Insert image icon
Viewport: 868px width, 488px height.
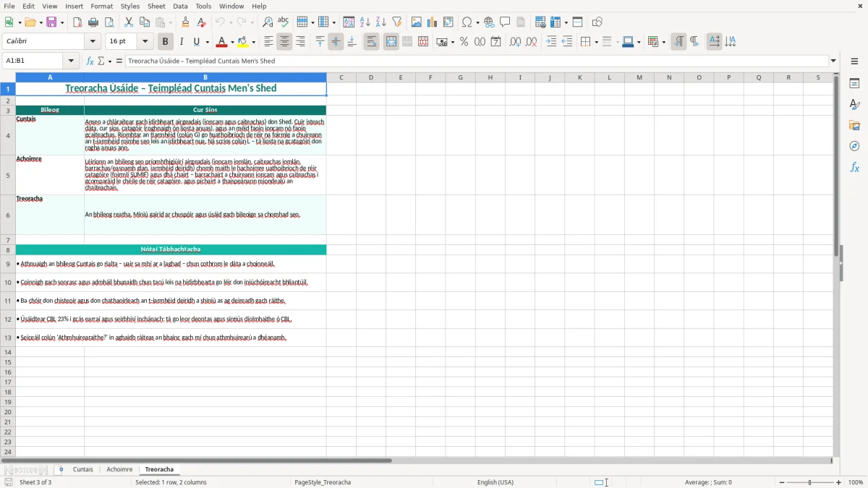click(417, 22)
